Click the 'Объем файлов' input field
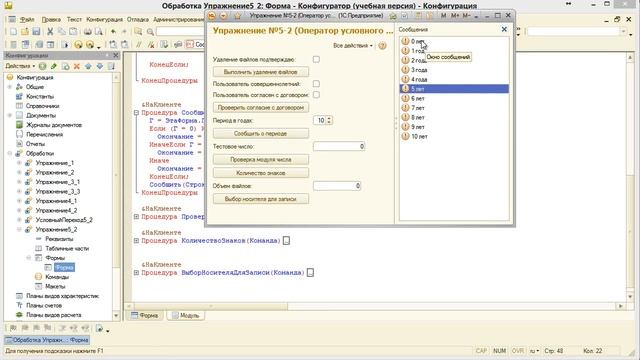This screenshot has height=360, width=640. coord(337,186)
